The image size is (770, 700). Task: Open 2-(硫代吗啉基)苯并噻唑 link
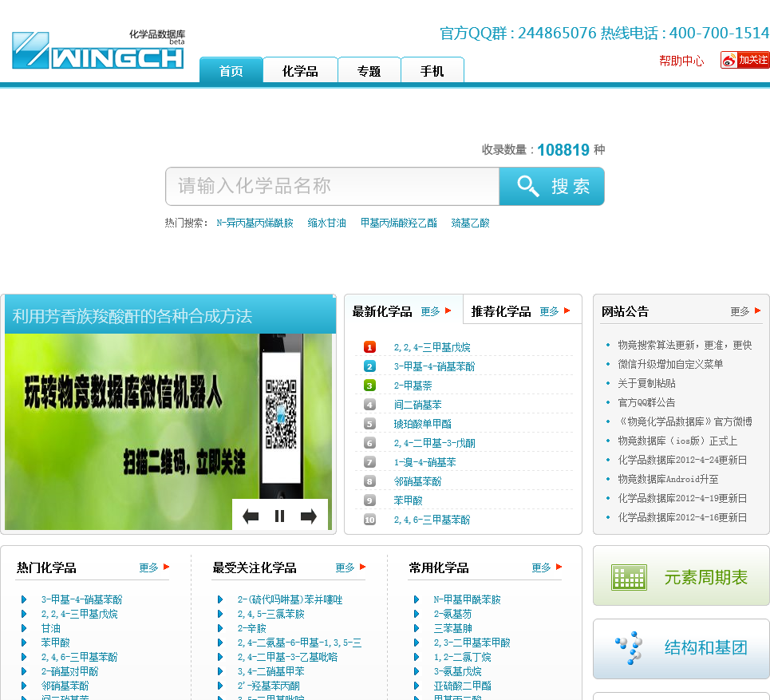pyautogui.click(x=290, y=599)
